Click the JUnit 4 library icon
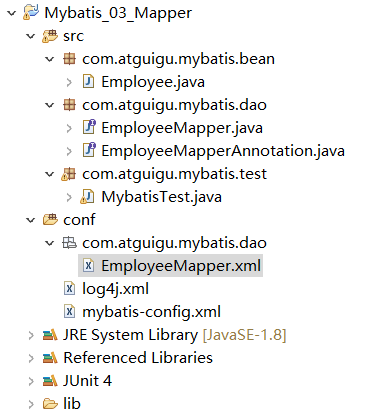This screenshot has height=417, width=371. [x=50, y=381]
